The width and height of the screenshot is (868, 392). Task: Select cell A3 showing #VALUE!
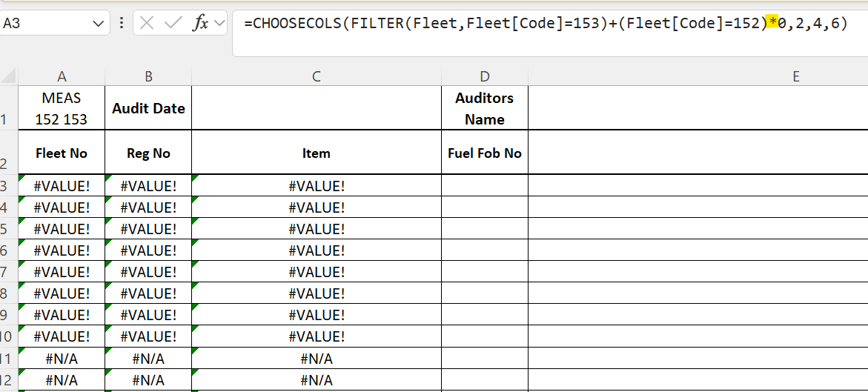click(62, 185)
